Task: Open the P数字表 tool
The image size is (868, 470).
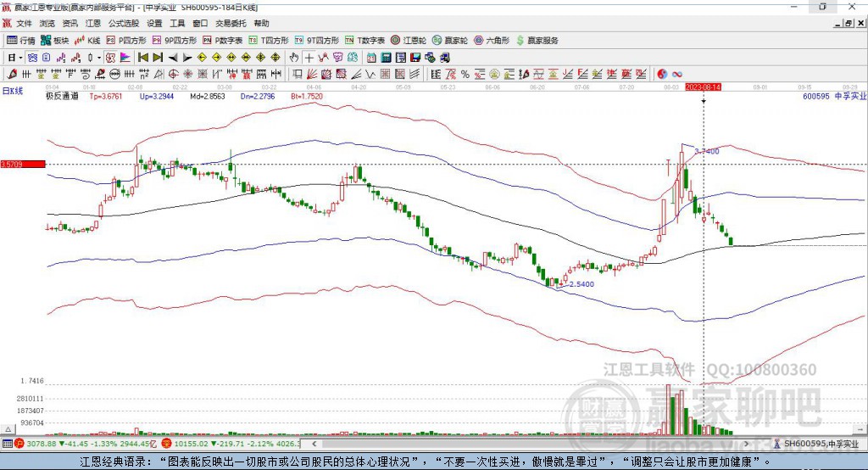Action: tap(223, 41)
